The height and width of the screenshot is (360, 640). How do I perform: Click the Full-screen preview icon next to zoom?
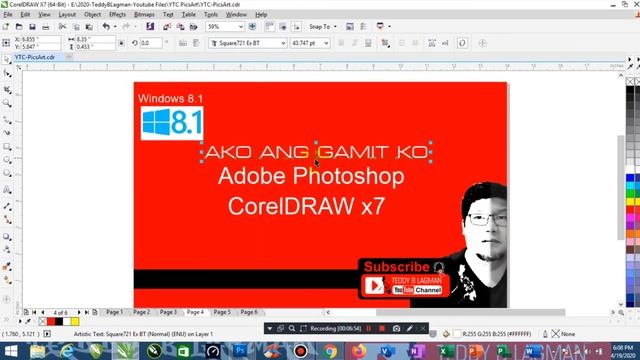click(252, 27)
